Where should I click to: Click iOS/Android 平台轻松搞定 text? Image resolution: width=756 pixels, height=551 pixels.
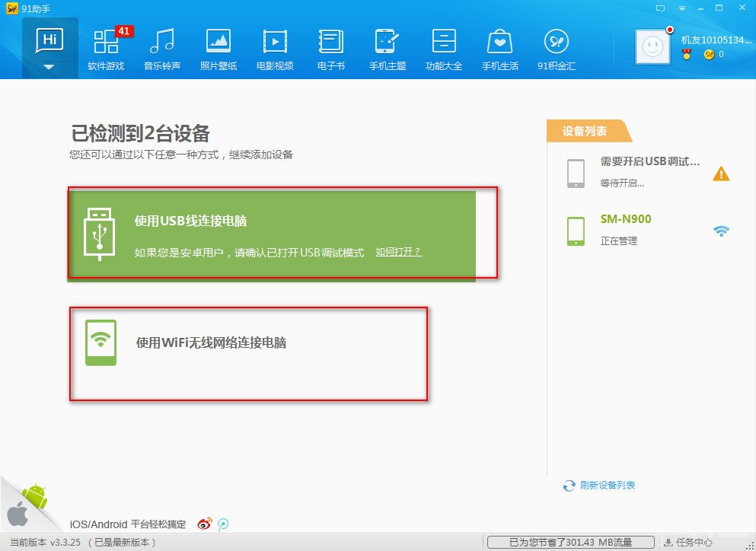128,524
